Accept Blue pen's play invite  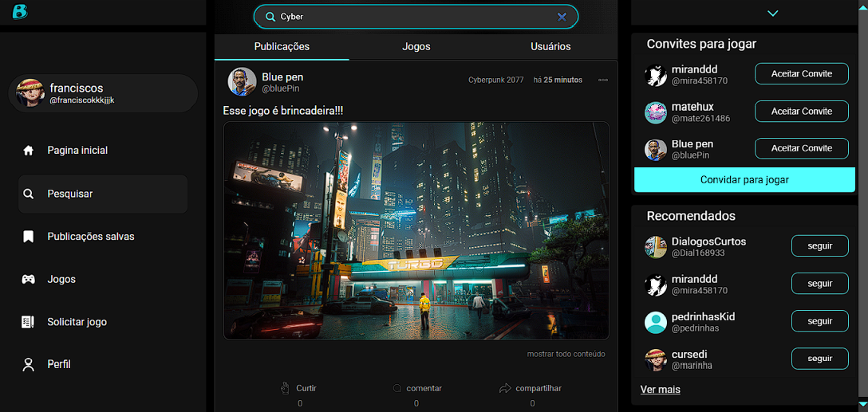coord(802,148)
